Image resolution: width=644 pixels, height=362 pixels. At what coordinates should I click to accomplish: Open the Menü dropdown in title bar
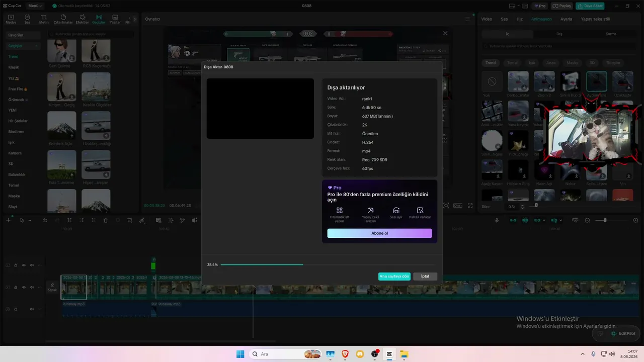(35, 6)
